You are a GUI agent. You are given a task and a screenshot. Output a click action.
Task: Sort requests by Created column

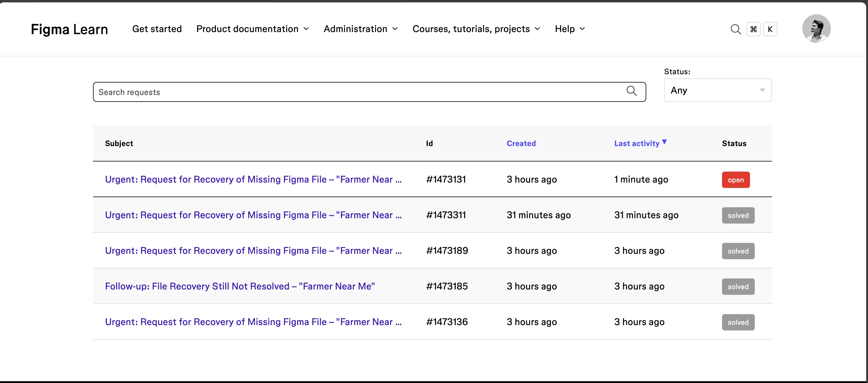click(x=521, y=143)
